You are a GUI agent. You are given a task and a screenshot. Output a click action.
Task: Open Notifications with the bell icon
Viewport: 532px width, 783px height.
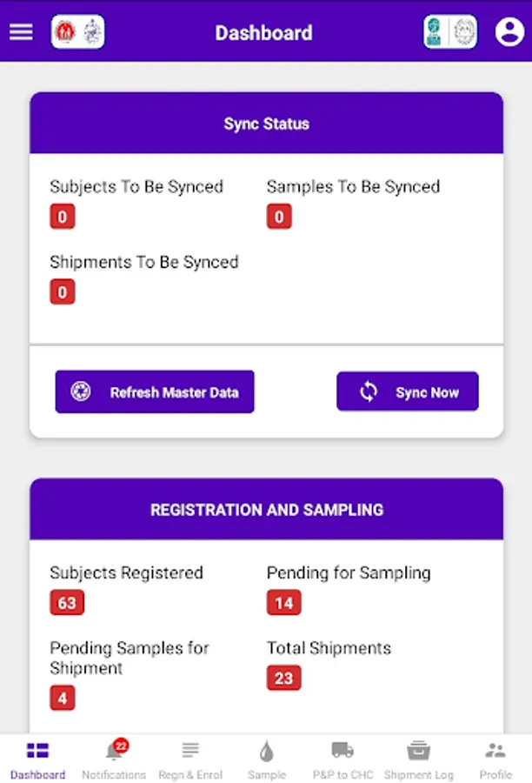pyautogui.click(x=114, y=751)
